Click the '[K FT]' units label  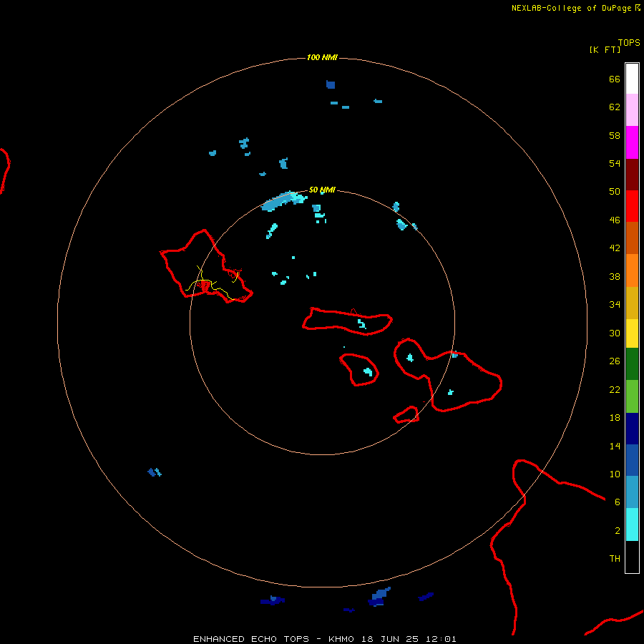click(x=605, y=49)
